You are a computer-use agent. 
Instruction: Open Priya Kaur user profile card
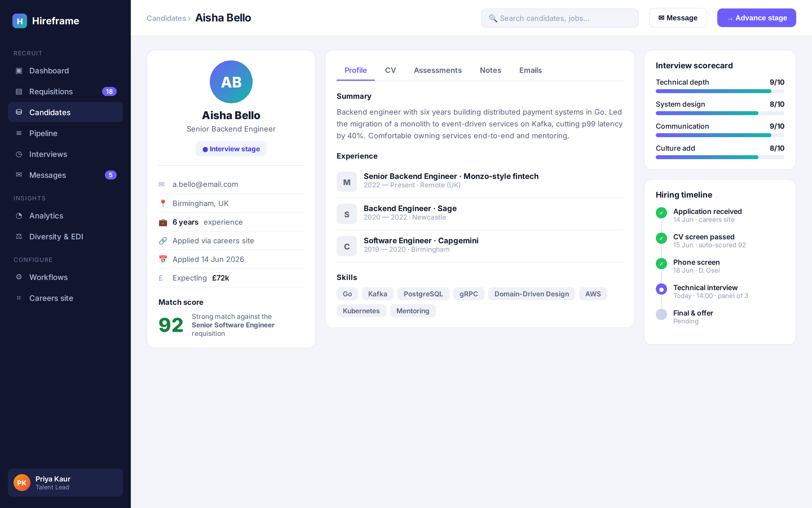65,483
